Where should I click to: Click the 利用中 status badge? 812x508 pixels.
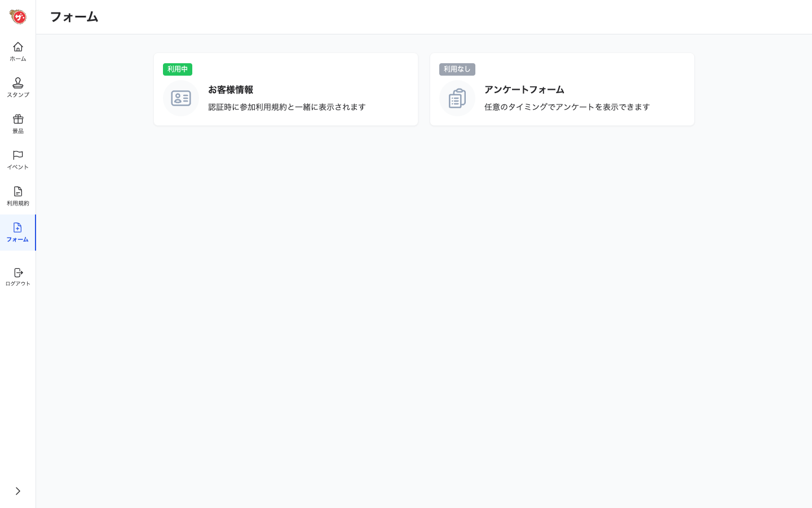(x=178, y=69)
